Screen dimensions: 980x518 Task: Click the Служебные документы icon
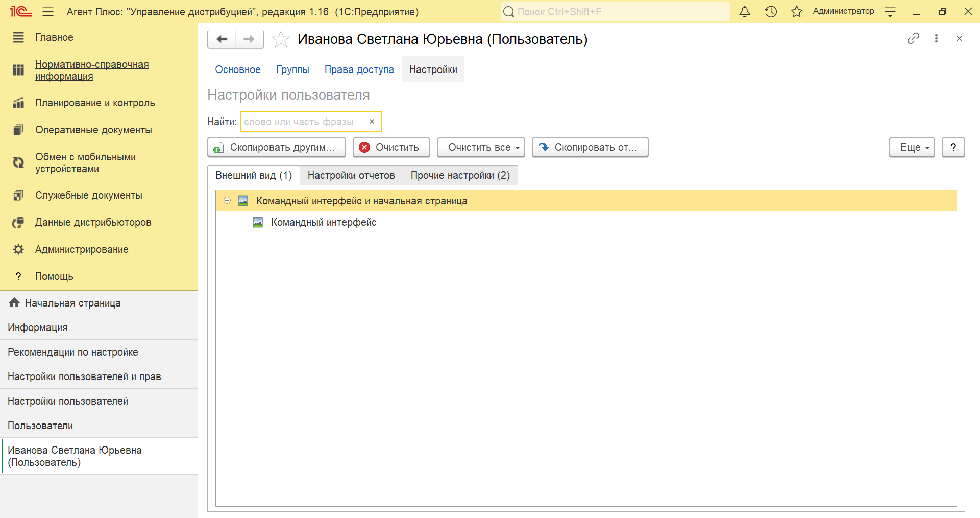coord(18,195)
